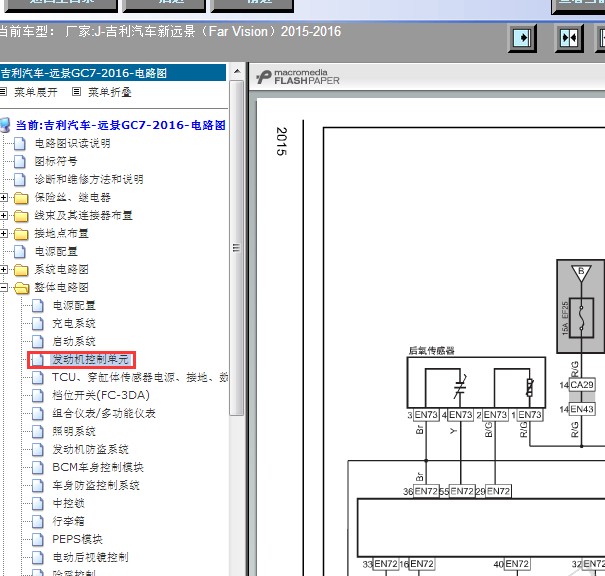Image resolution: width=605 pixels, height=576 pixels.
Task: Click the page icon next to 电动后视镜控制
Action: tap(38, 557)
